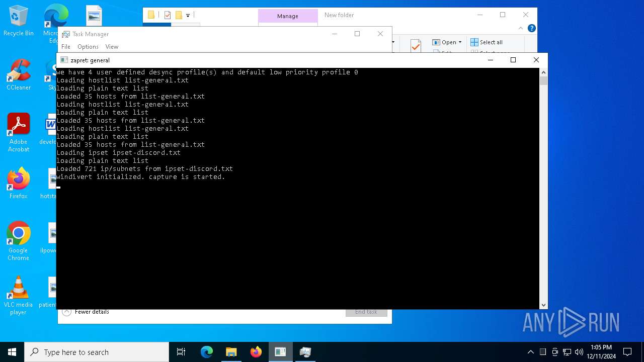
Task: Click the End task button
Action: click(366, 312)
